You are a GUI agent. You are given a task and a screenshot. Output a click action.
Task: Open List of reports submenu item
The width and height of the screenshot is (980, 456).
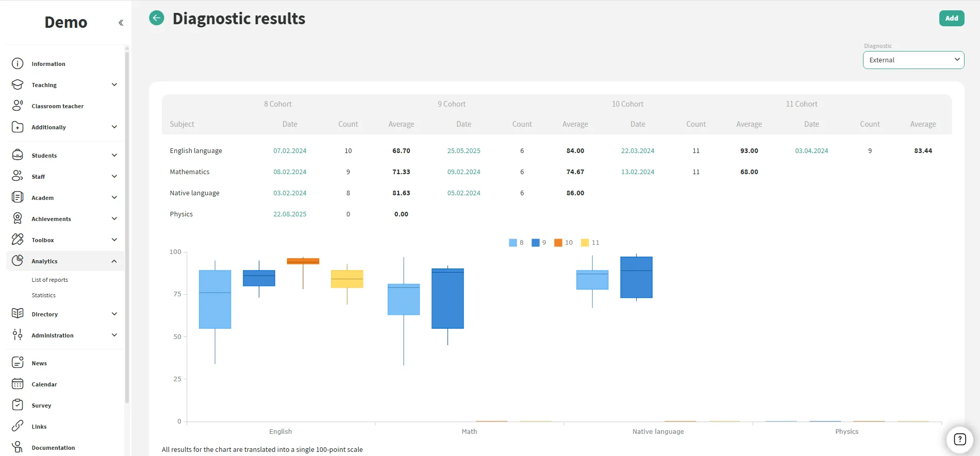(50, 280)
